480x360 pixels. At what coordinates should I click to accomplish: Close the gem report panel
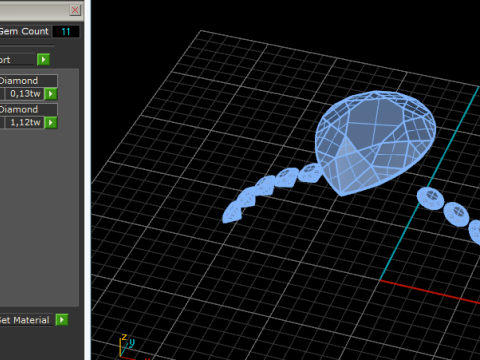[x=75, y=10]
